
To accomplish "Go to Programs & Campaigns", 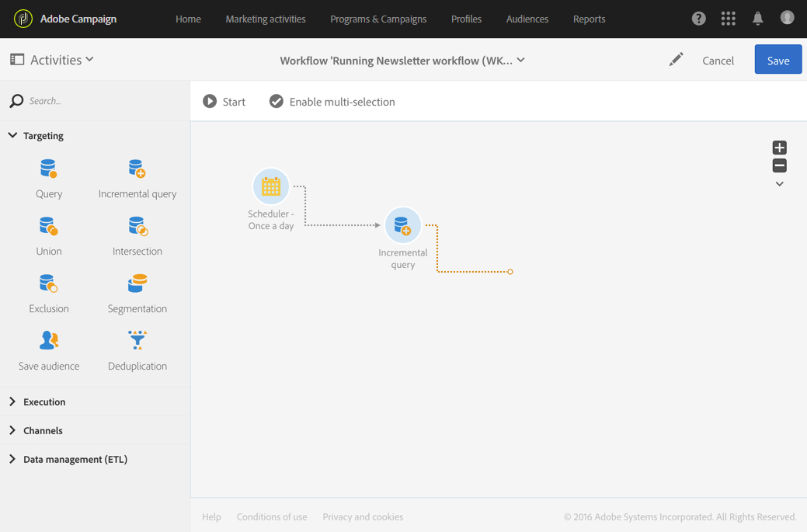I will pos(378,19).
